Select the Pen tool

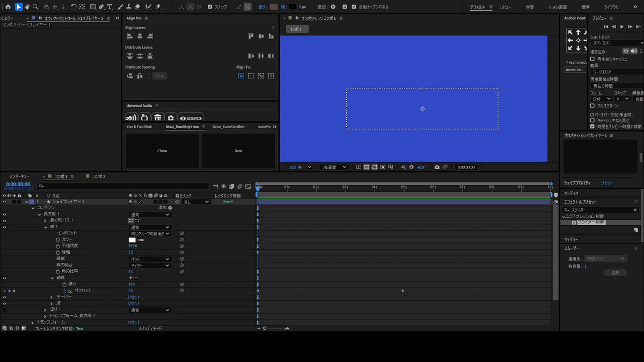coord(101,7)
